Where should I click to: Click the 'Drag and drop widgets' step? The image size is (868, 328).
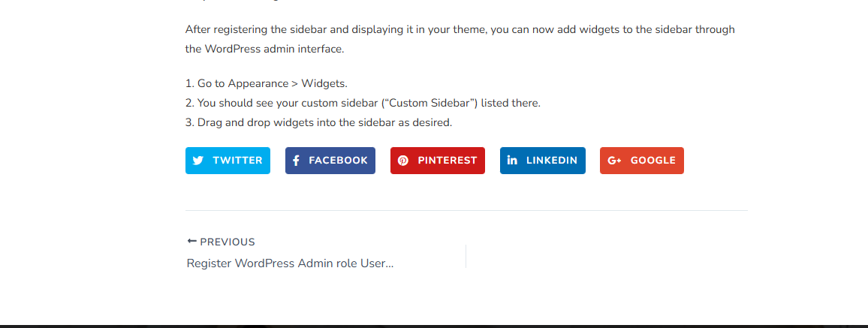pyautogui.click(x=319, y=122)
